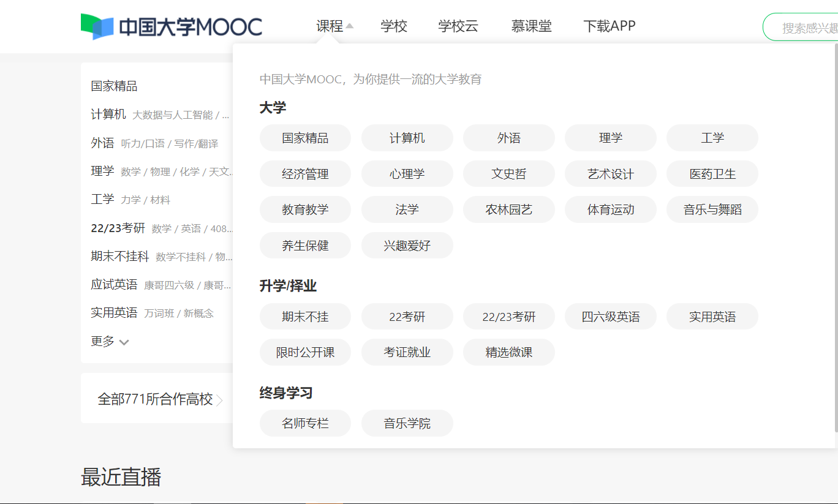Choose the 艺术设计 category pill
This screenshot has width=838, height=504.
[x=611, y=174]
